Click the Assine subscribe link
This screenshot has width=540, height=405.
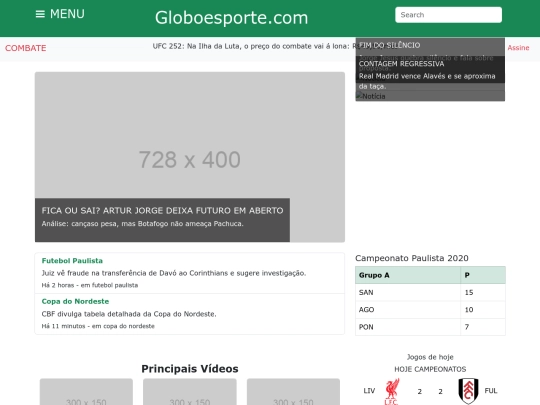[518, 48]
